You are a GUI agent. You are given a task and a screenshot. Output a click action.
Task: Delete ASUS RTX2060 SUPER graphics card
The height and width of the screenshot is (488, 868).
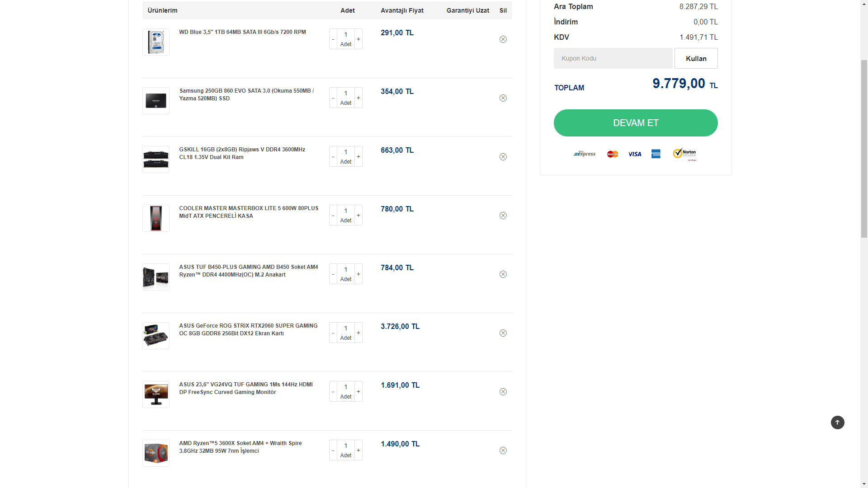(x=503, y=333)
